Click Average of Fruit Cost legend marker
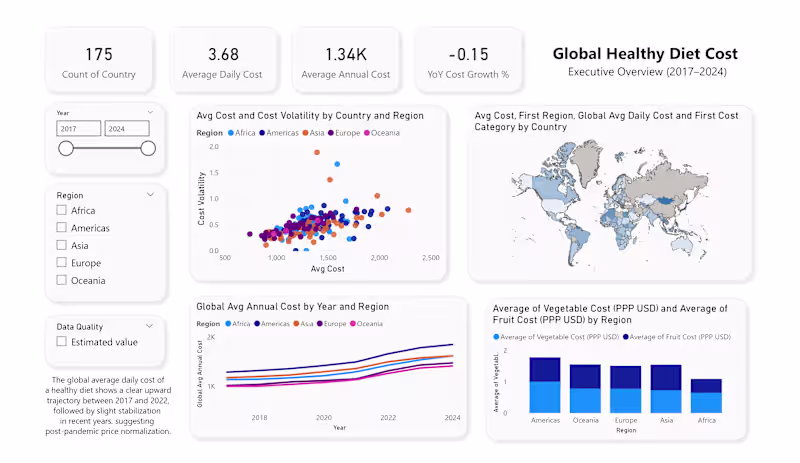Viewport: 800px width, 463px height. [x=626, y=337]
